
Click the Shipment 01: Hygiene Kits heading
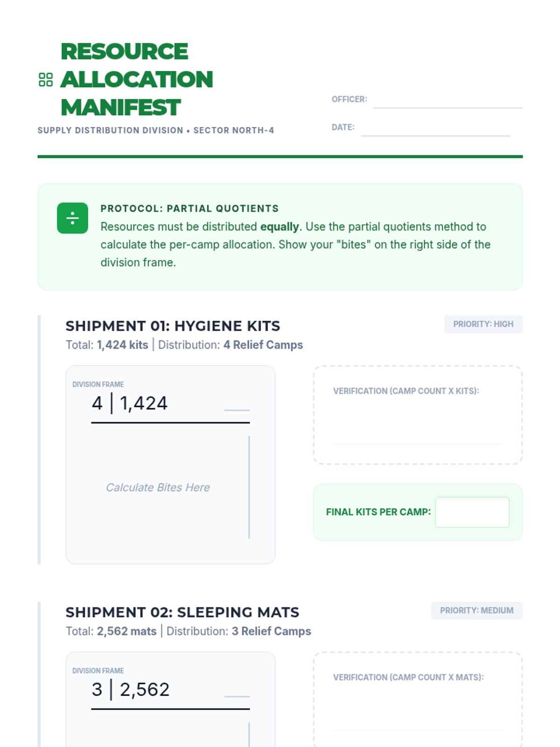click(x=173, y=326)
